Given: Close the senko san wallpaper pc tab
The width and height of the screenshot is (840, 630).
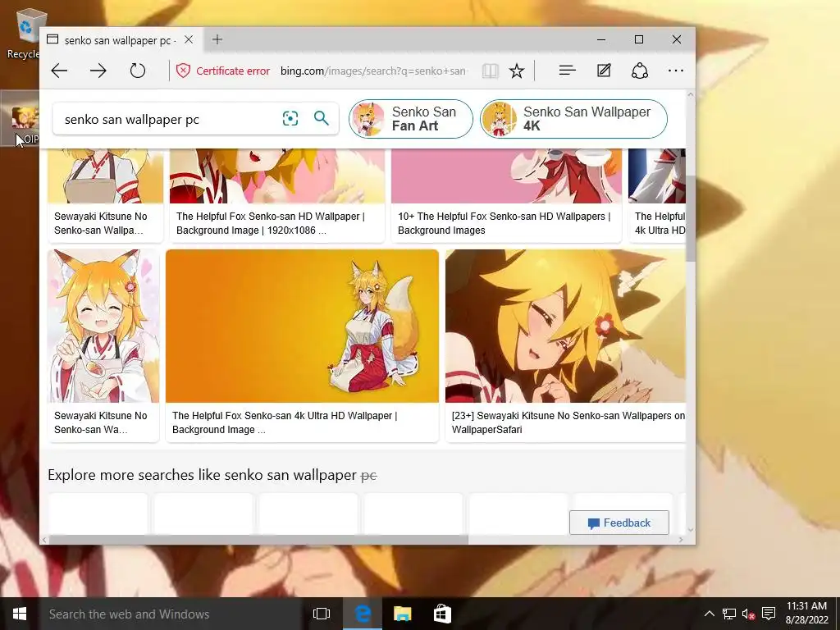Looking at the screenshot, I should pos(189,39).
